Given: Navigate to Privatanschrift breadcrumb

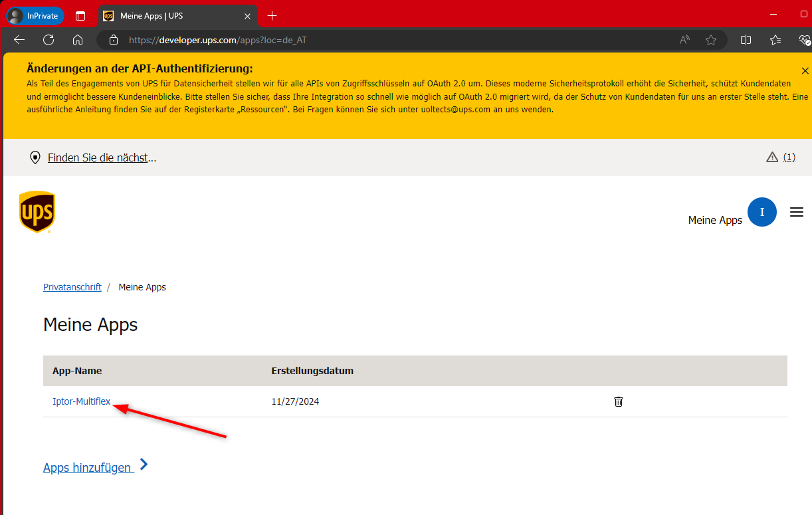Looking at the screenshot, I should (x=72, y=287).
